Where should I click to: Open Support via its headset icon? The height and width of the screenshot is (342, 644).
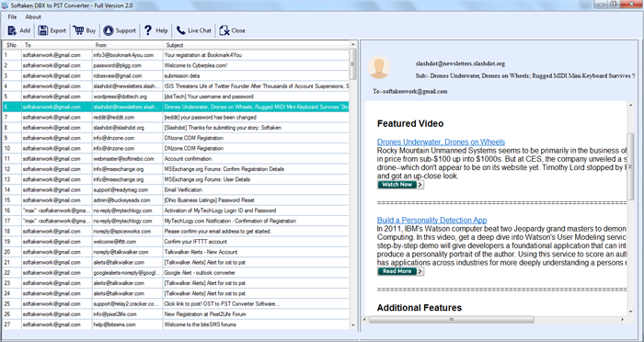109,30
